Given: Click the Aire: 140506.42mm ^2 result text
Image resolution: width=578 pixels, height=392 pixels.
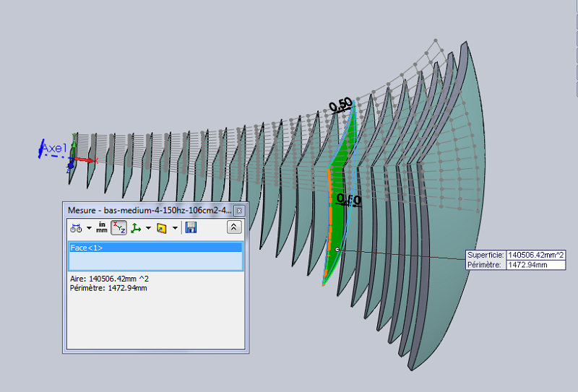Looking at the screenshot, I should pyautogui.click(x=110, y=279).
